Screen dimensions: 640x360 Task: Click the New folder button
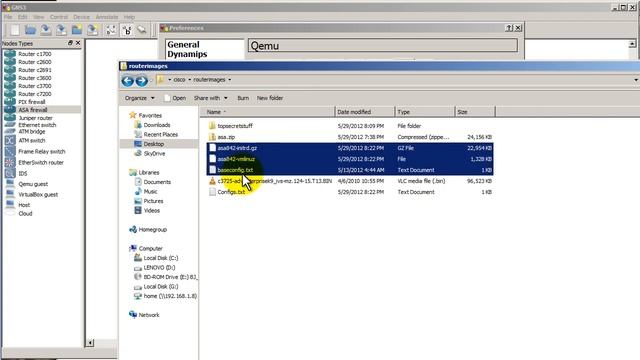pyautogui.click(x=270, y=98)
